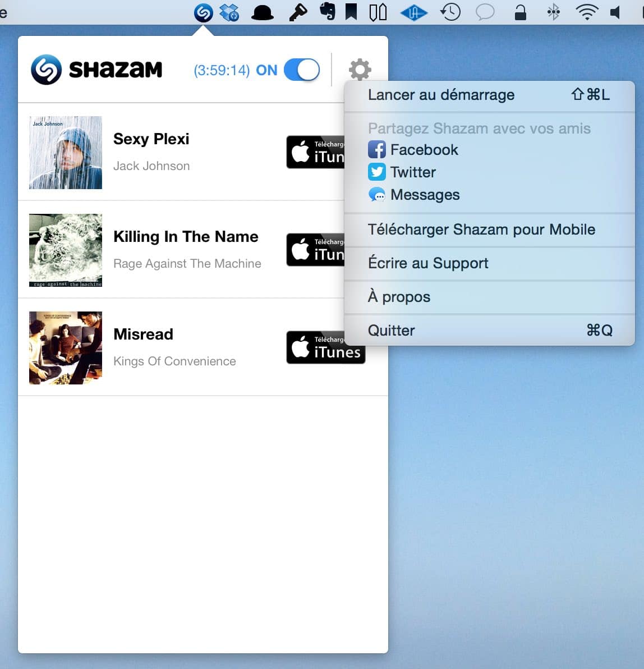This screenshot has width=644, height=669.
Task: Click the open book menu bar icon
Action: 378,12
